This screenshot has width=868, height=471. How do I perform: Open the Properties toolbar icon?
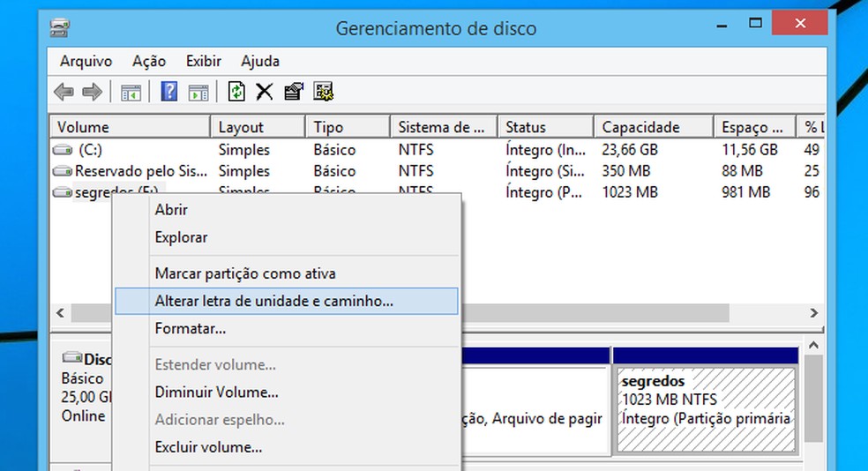coord(294,92)
